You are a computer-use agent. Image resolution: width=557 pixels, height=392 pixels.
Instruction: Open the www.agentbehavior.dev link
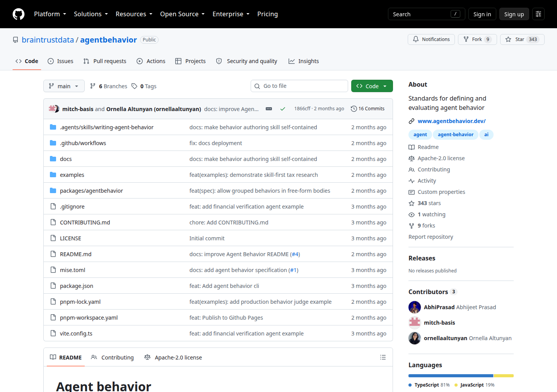pyautogui.click(x=451, y=121)
